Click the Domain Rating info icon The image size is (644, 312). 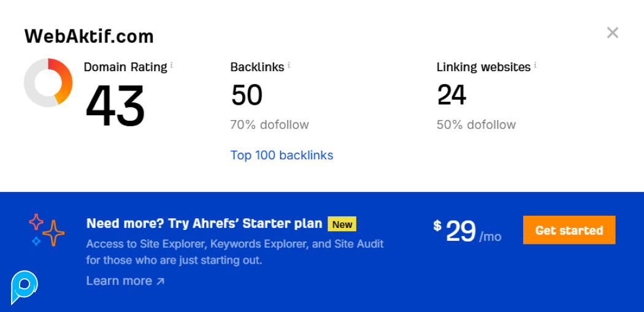(x=172, y=65)
